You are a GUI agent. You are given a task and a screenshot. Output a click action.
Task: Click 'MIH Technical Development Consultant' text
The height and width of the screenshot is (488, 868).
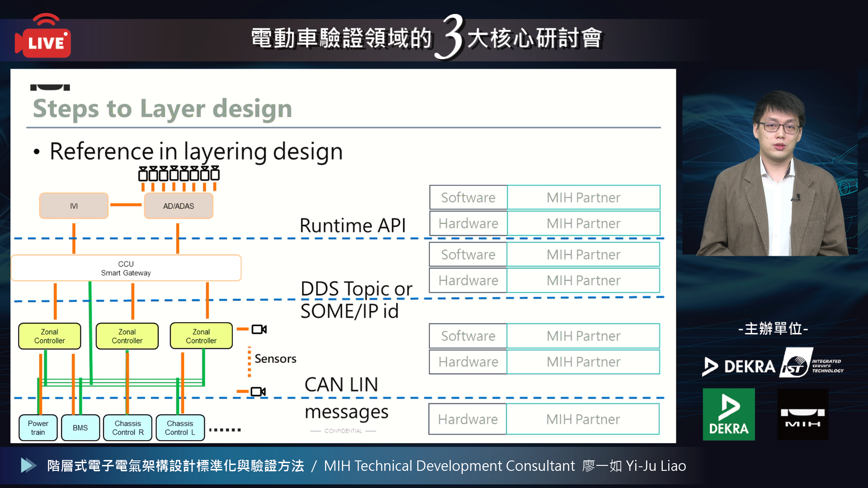coord(449,465)
